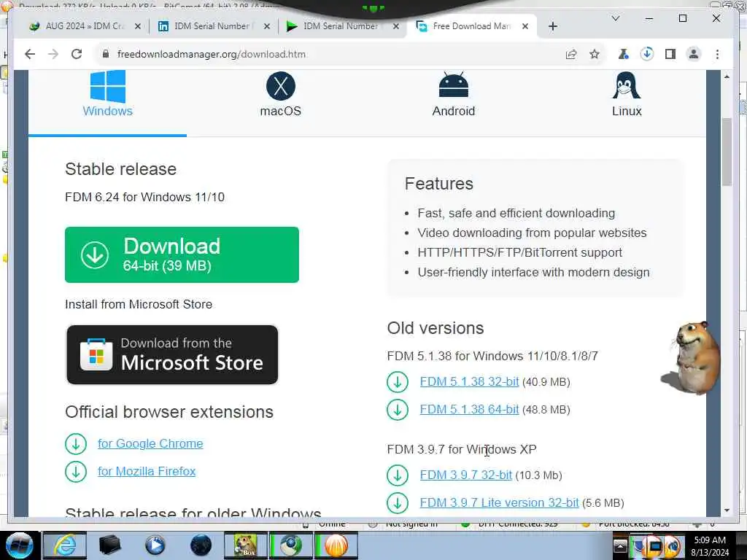
Task: Open the Chrome three-dot menu
Action: (x=717, y=54)
